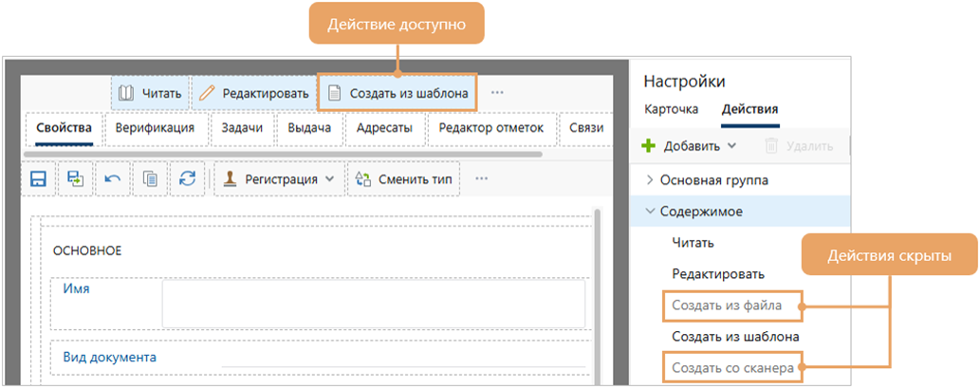The width and height of the screenshot is (980, 388).
Task: Click the Copy document icon
Action: pos(150,178)
